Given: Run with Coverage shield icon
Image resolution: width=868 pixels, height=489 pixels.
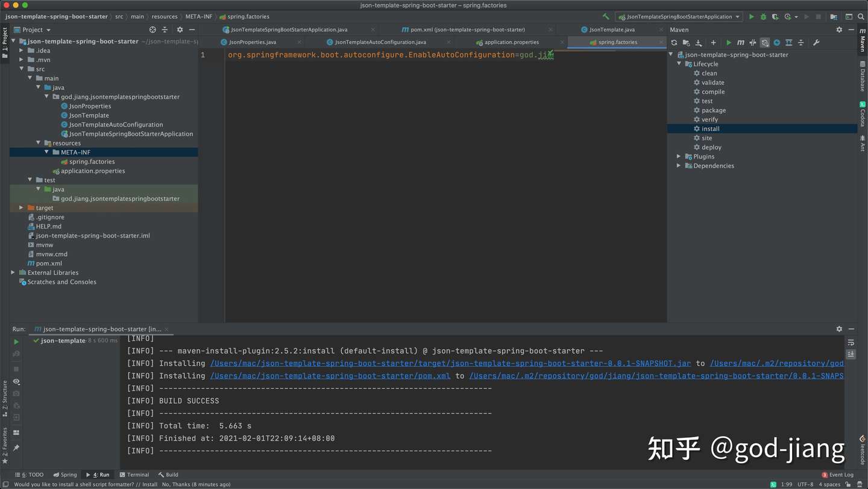Looking at the screenshot, I should coord(776,17).
